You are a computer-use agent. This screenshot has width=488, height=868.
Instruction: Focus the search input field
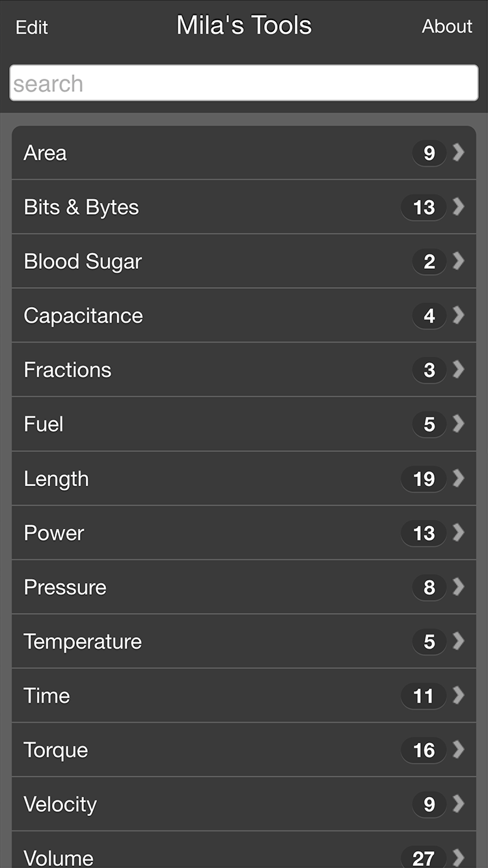click(244, 83)
